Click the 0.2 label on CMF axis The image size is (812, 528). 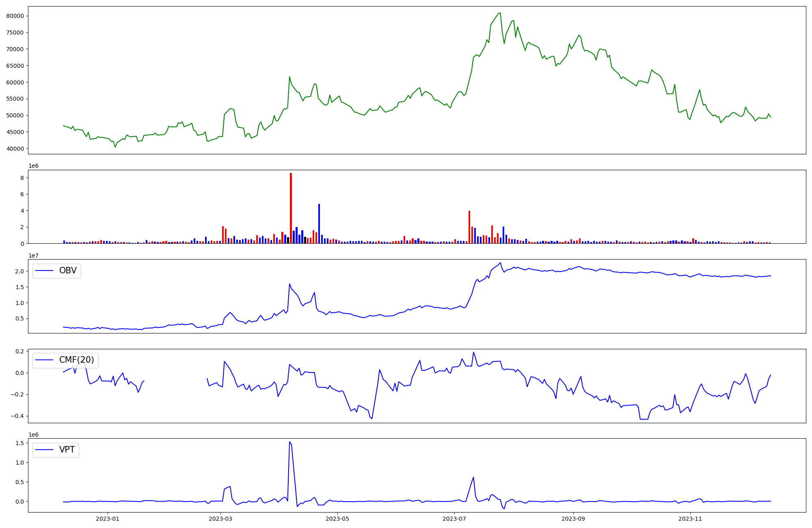point(20,351)
